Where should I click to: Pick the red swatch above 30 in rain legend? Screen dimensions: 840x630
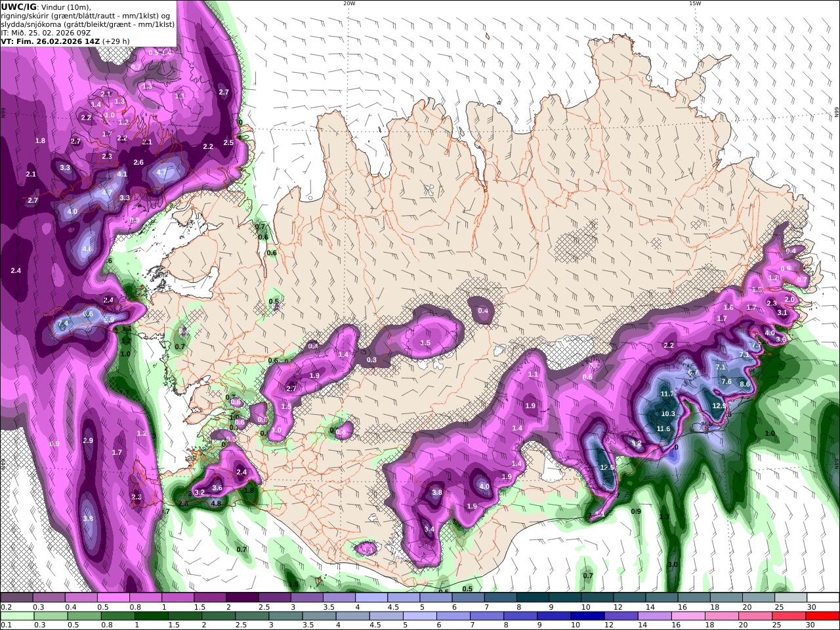point(824,616)
